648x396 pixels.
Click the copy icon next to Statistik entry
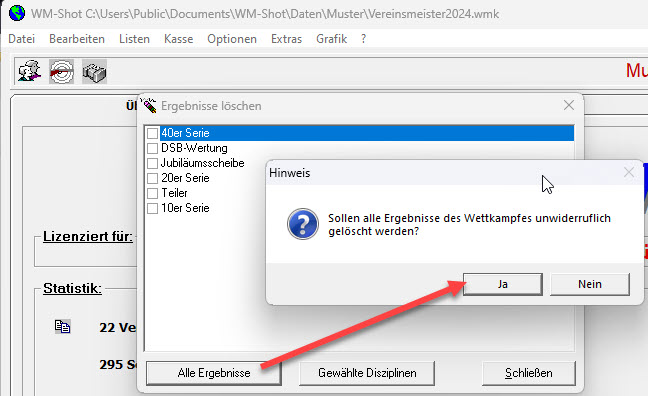pos(62,327)
